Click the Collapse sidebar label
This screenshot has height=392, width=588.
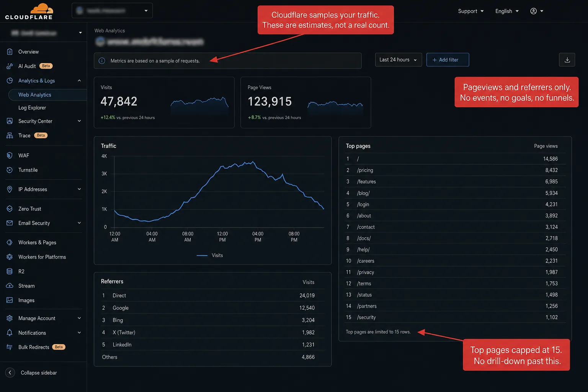point(39,373)
